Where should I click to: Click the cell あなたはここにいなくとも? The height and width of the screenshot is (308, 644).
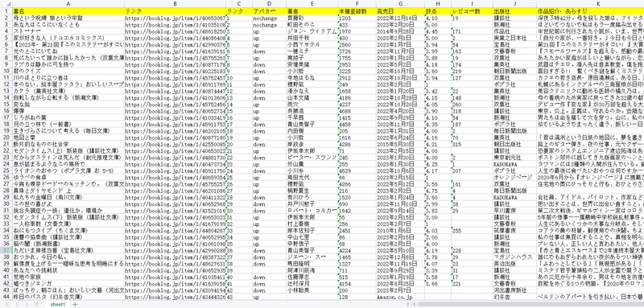coord(68,25)
